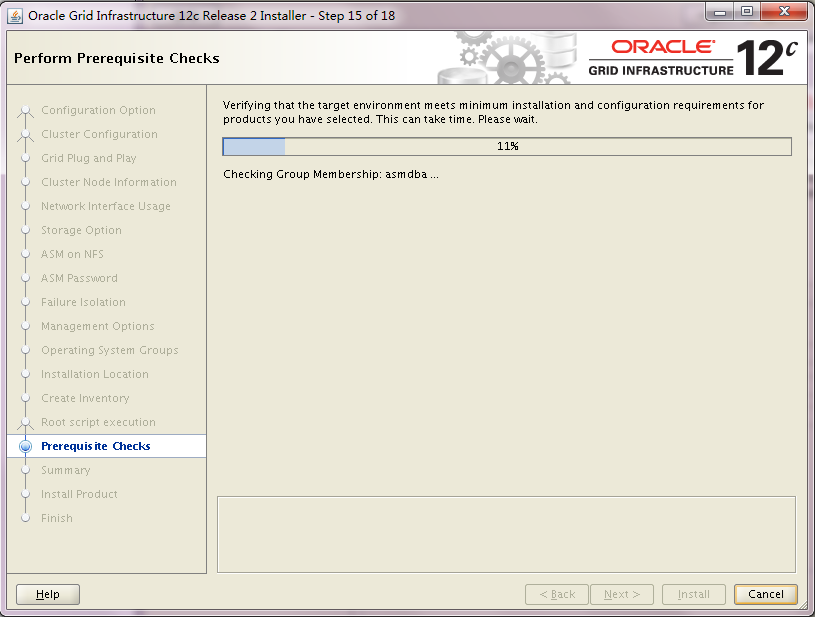Screen dimensions: 815x617
Task: Click the Help button
Action: tap(48, 594)
